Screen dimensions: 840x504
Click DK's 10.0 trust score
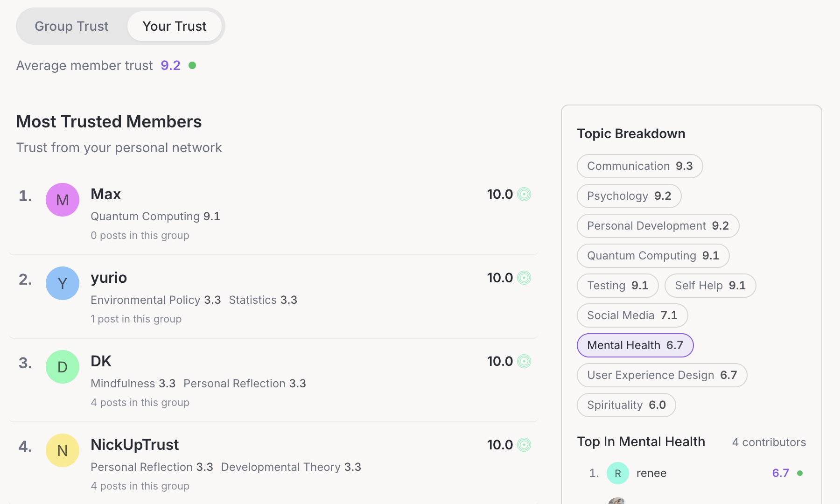click(x=500, y=361)
